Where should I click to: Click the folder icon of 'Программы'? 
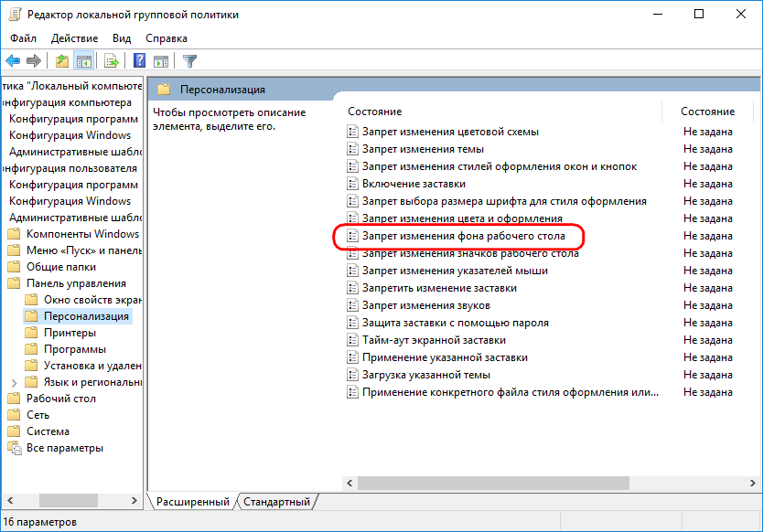tap(31, 349)
